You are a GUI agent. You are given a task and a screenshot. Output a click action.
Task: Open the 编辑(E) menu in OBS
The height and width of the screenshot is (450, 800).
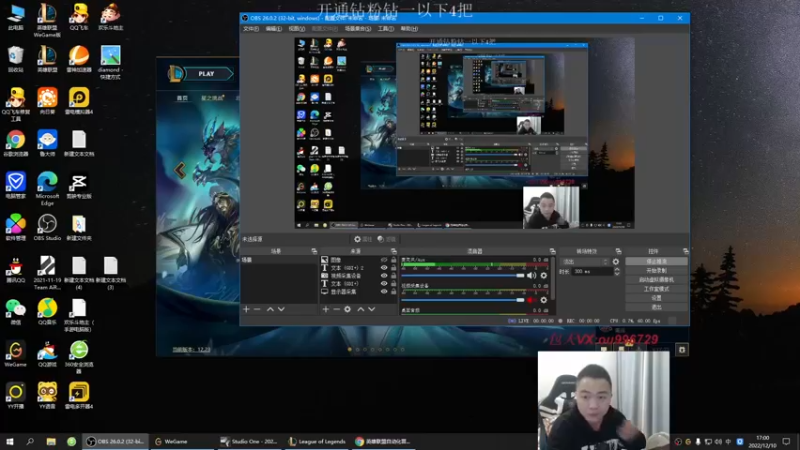click(x=273, y=29)
